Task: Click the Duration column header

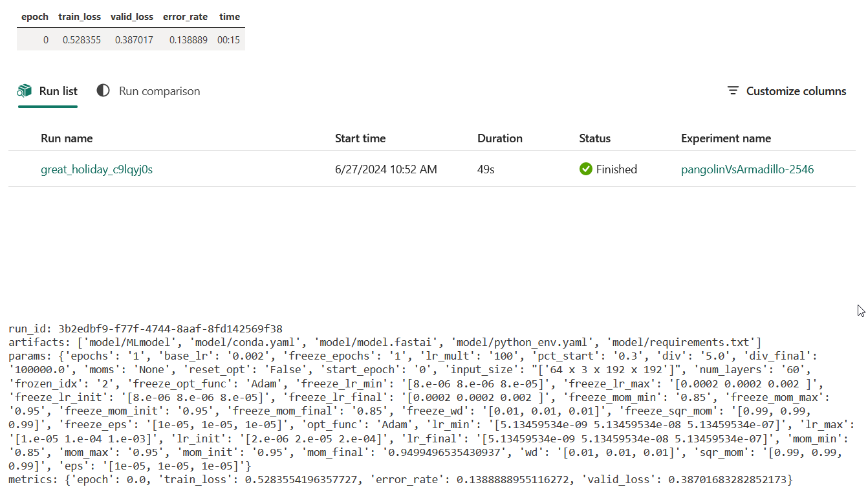Action: [x=499, y=138]
